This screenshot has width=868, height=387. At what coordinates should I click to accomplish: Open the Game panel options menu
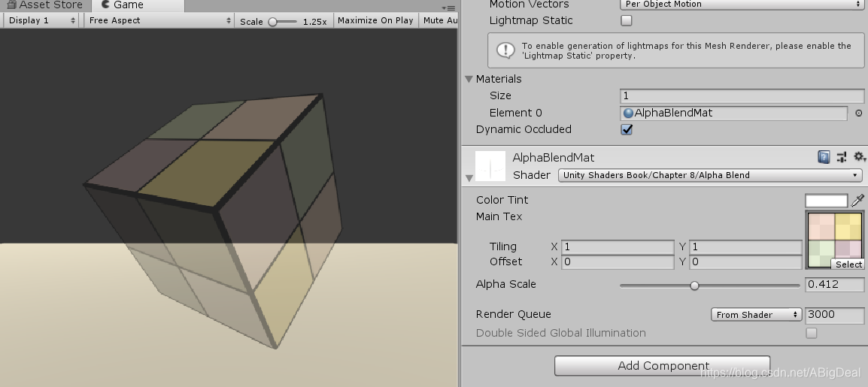coord(448,8)
